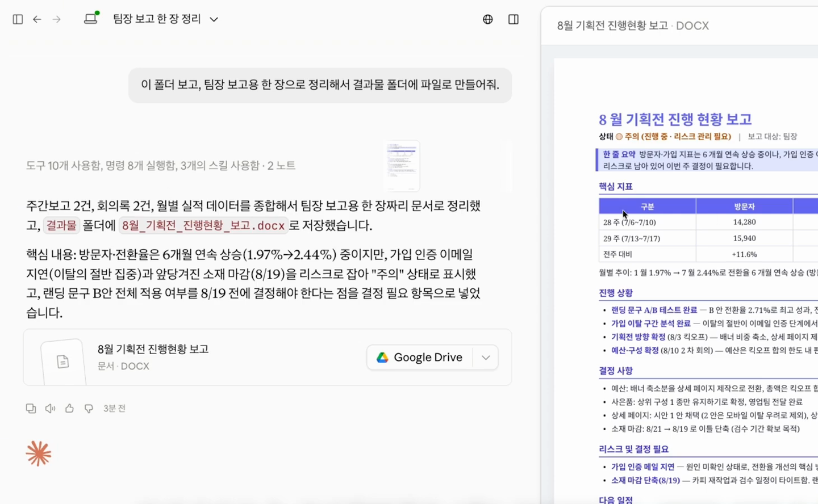This screenshot has height=504, width=818.
Task: Open the 팀장 보고 한 장 정리 title dropdown
Action: pyautogui.click(x=165, y=19)
